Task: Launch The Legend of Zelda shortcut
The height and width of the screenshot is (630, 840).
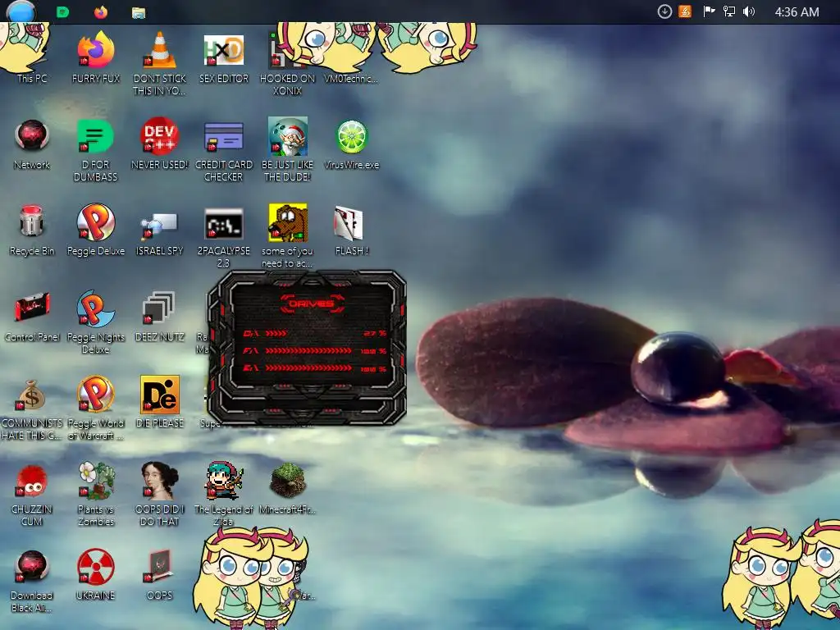Action: pyautogui.click(x=223, y=495)
